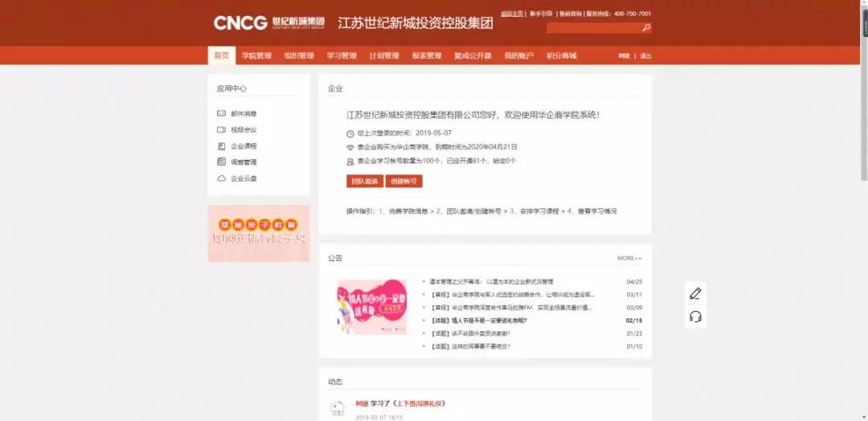This screenshot has width=868, height=421.
Task: Click the 企业课程 book icon
Action: [221, 146]
